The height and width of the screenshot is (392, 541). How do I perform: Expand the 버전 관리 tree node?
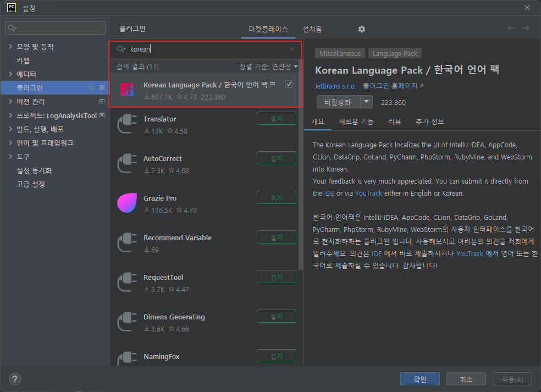coord(10,102)
